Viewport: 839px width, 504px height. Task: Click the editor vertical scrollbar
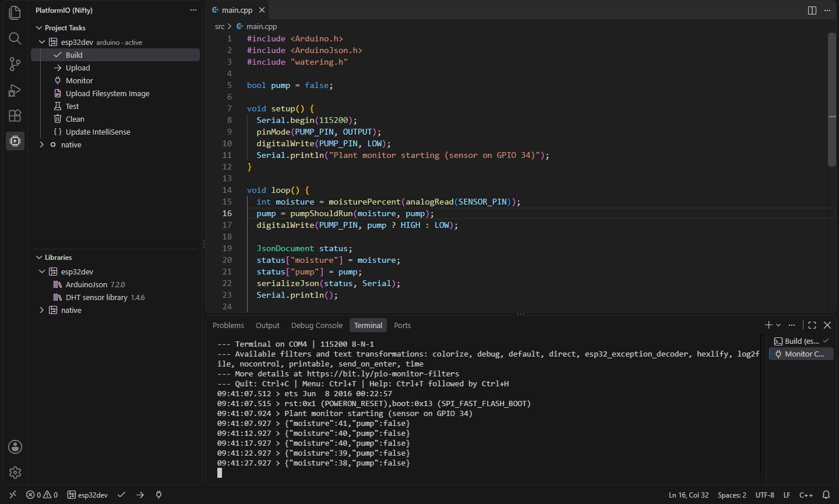(x=832, y=99)
